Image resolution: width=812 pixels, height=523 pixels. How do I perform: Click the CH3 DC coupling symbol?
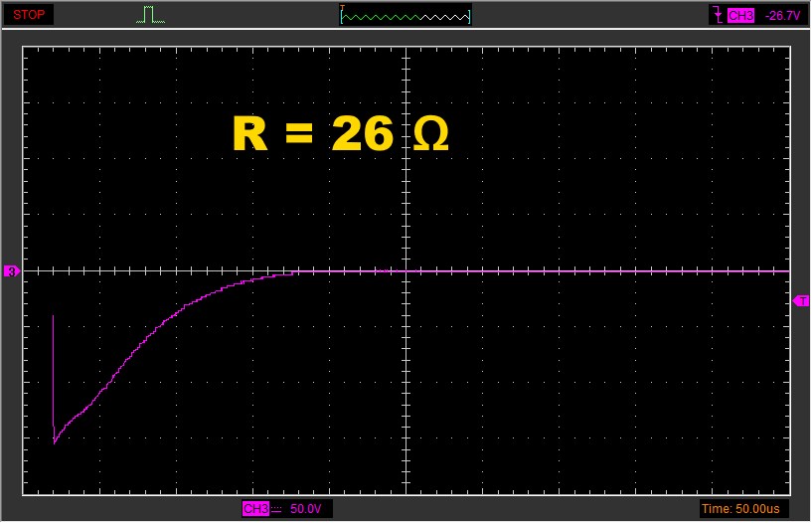click(x=276, y=509)
